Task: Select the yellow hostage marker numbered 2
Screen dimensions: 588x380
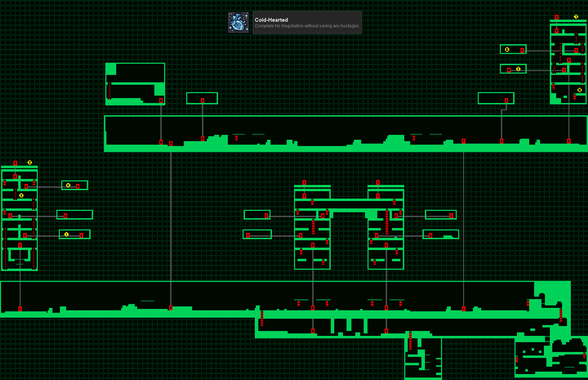Action: [21, 195]
